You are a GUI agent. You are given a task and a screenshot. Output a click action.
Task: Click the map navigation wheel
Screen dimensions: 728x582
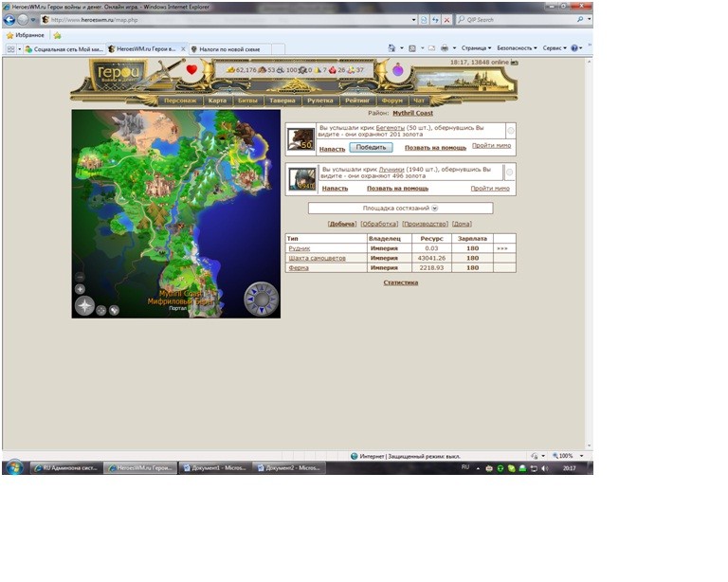262,299
